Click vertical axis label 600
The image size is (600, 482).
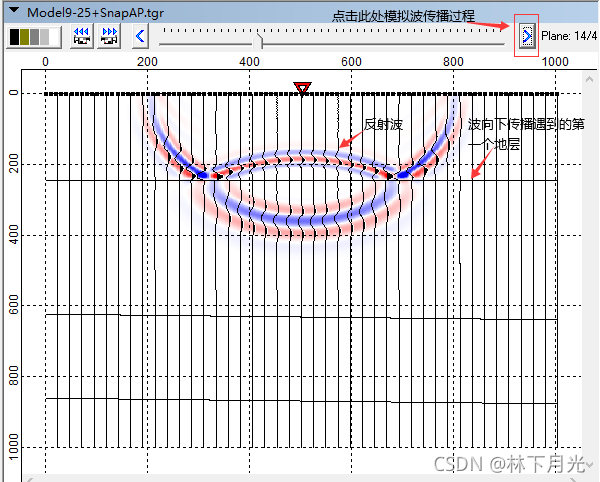click(14, 305)
